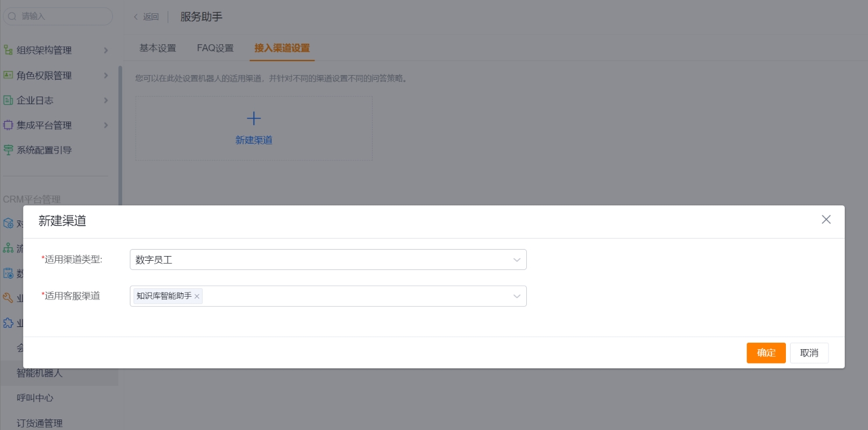Click the 确定 button in dialog
This screenshot has width=868, height=430.
point(766,353)
